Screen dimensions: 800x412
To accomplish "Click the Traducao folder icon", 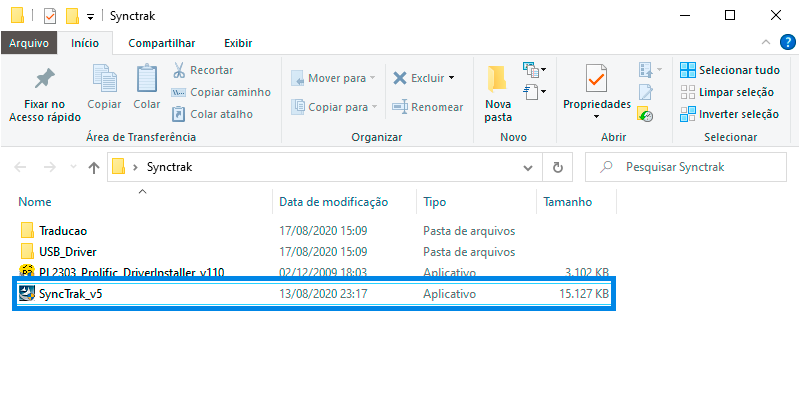I will [28, 231].
